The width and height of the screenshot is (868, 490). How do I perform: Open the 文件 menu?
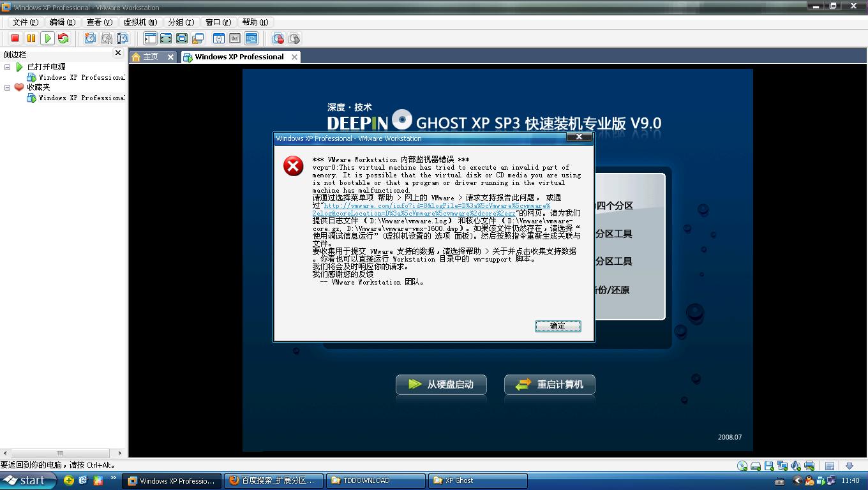pos(26,22)
